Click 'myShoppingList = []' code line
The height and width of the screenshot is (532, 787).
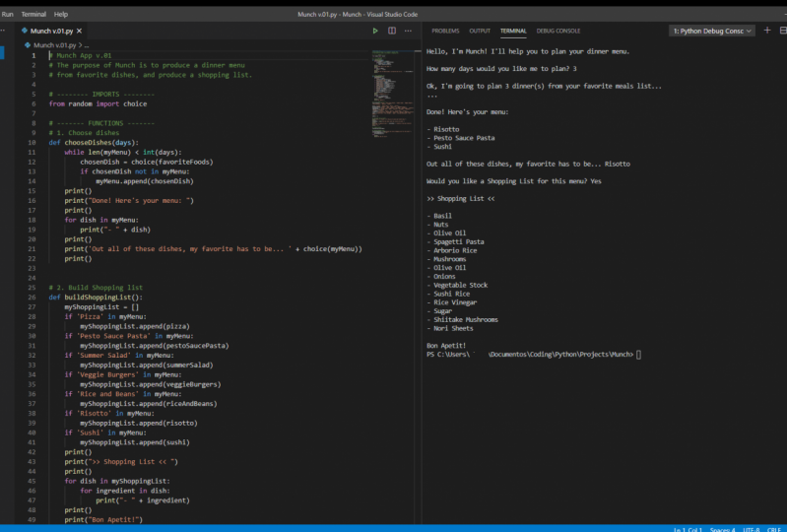(101, 306)
